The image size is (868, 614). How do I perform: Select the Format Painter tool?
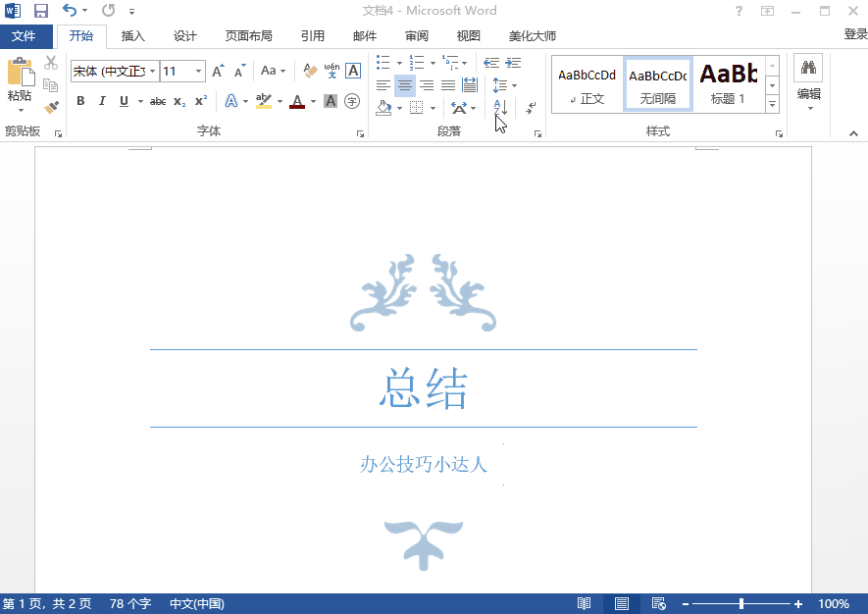pyautogui.click(x=50, y=107)
